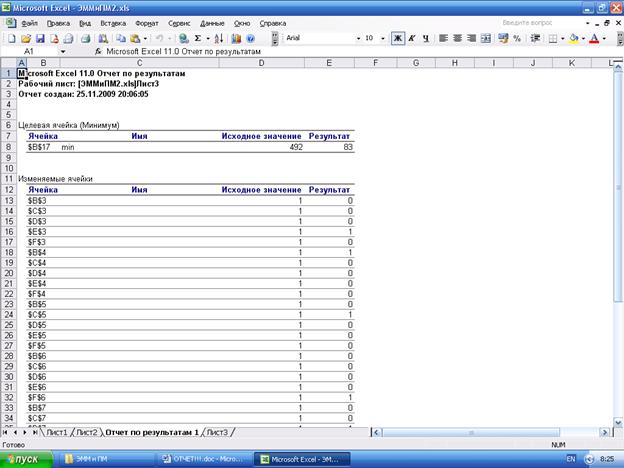Click the fx insert function icon
Viewport: 624px width, 468px height.
click(x=98, y=51)
